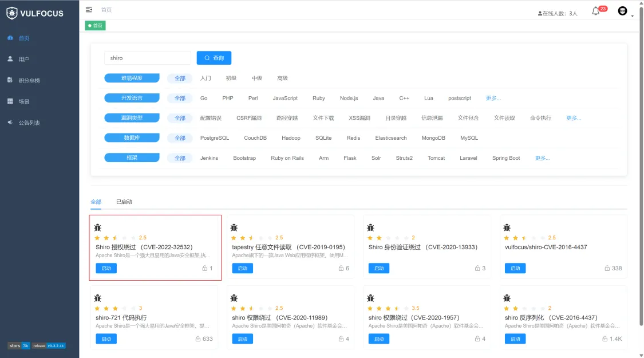The image size is (644, 358).
Task: Click the search field containing shiro
Action: point(148,58)
